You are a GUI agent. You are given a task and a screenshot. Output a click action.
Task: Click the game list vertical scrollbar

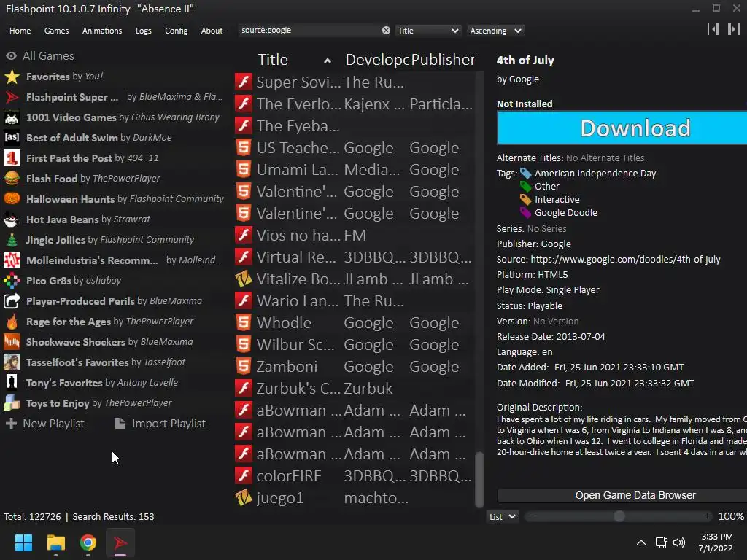(479, 480)
